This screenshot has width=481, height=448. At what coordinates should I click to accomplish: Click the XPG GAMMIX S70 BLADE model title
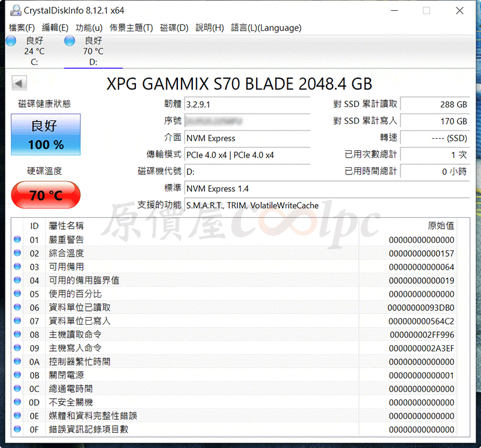click(x=239, y=84)
